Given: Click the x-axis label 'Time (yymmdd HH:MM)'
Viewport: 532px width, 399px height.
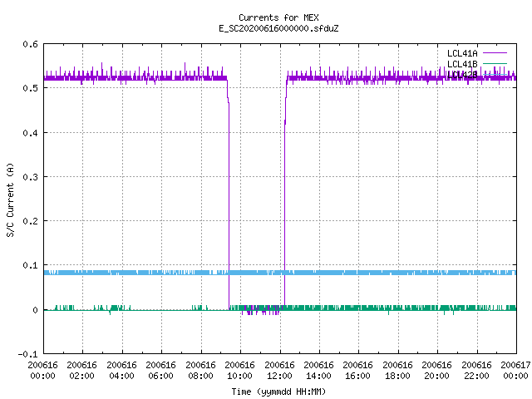Looking at the screenshot, I should click(x=278, y=392).
